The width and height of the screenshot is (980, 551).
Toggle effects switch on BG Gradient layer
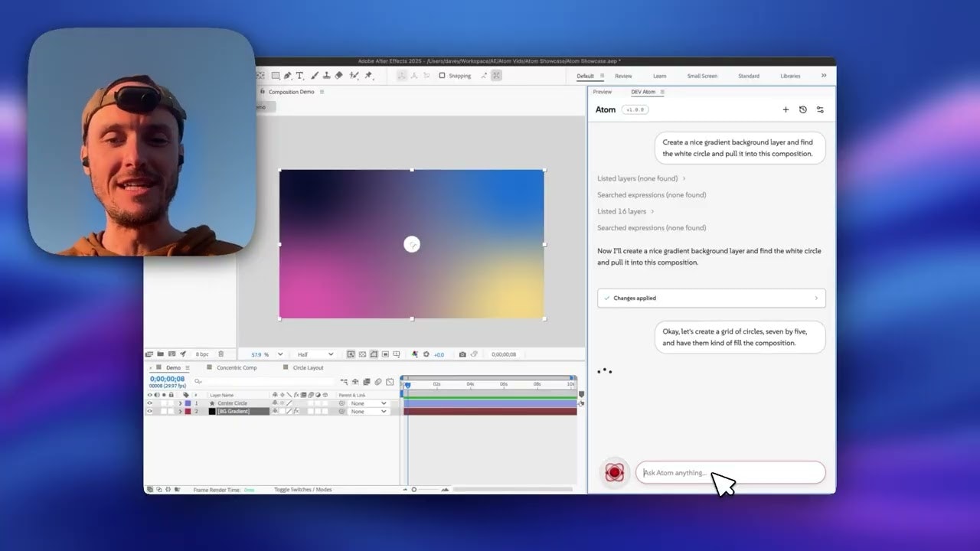[x=296, y=412]
